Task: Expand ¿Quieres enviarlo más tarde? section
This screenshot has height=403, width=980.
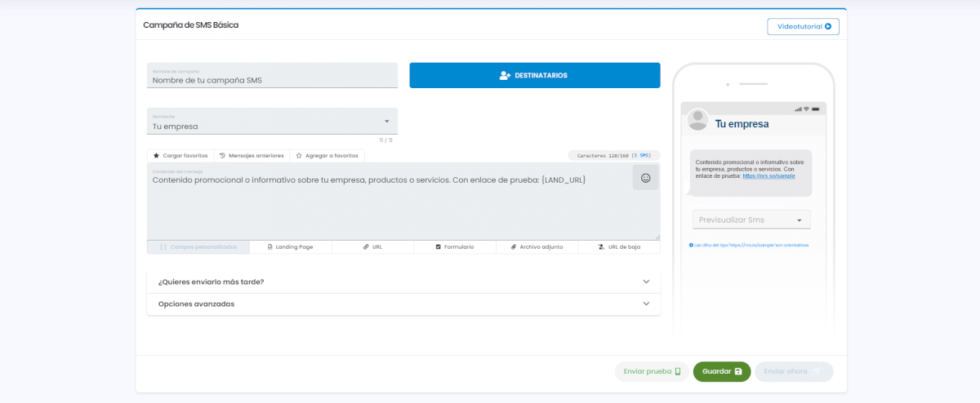Action: 403,281
